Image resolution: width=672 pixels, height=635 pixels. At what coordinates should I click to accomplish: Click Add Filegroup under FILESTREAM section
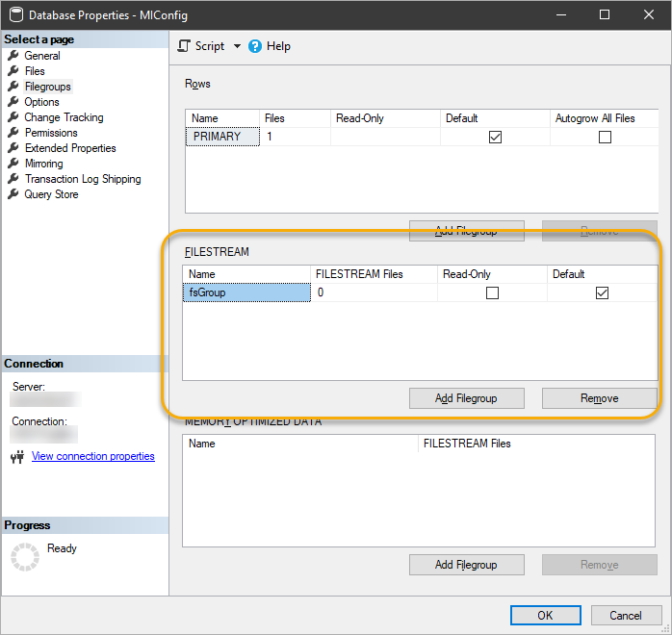(x=466, y=398)
